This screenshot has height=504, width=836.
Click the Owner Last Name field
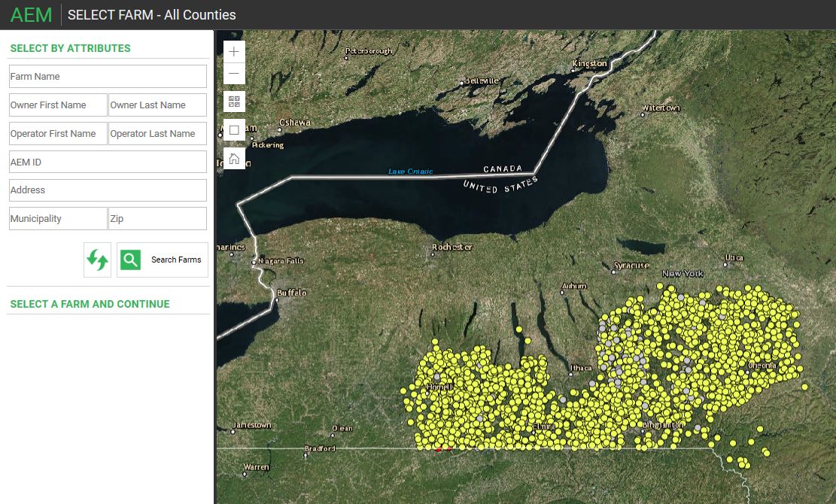pyautogui.click(x=157, y=105)
